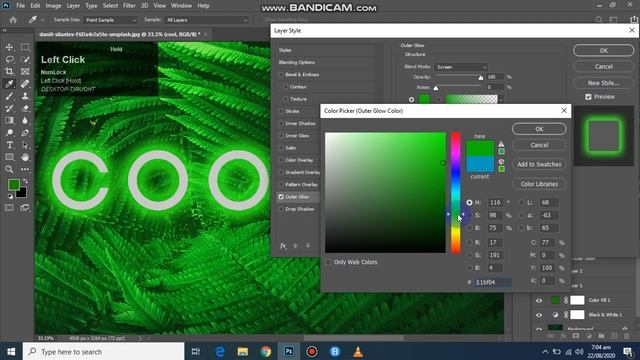Expand the document status bar arrow

(140, 338)
